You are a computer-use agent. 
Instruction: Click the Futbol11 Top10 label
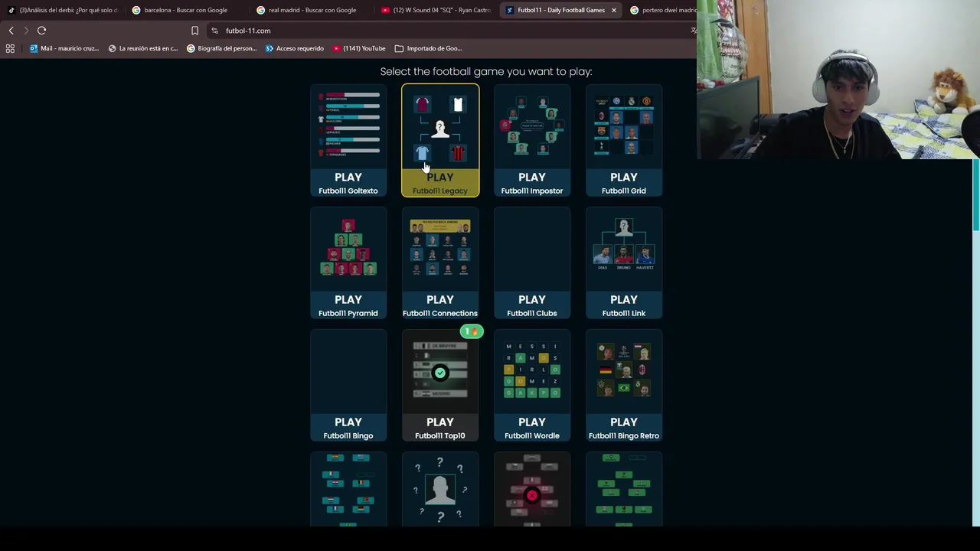point(440,435)
